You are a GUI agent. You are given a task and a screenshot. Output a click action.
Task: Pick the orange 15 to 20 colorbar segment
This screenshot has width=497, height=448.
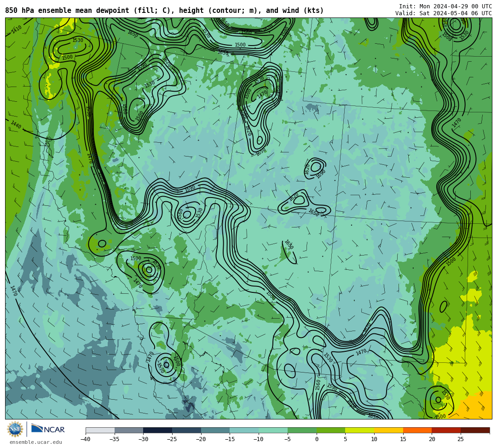point(417,430)
